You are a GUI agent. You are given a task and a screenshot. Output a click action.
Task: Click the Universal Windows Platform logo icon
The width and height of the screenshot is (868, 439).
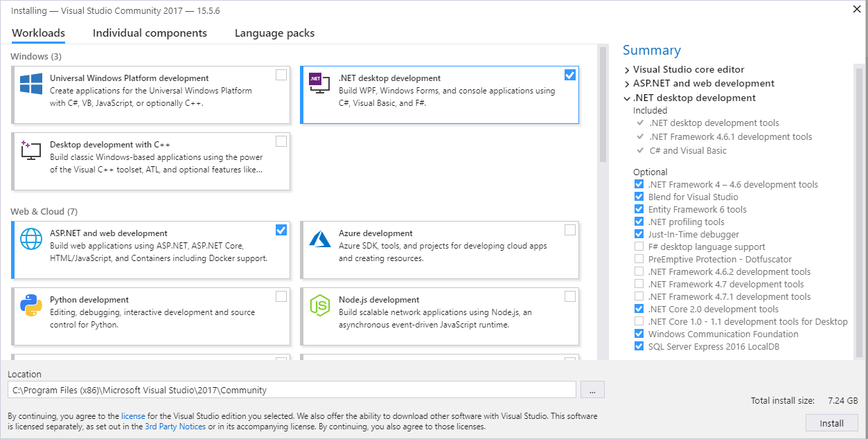[31, 84]
